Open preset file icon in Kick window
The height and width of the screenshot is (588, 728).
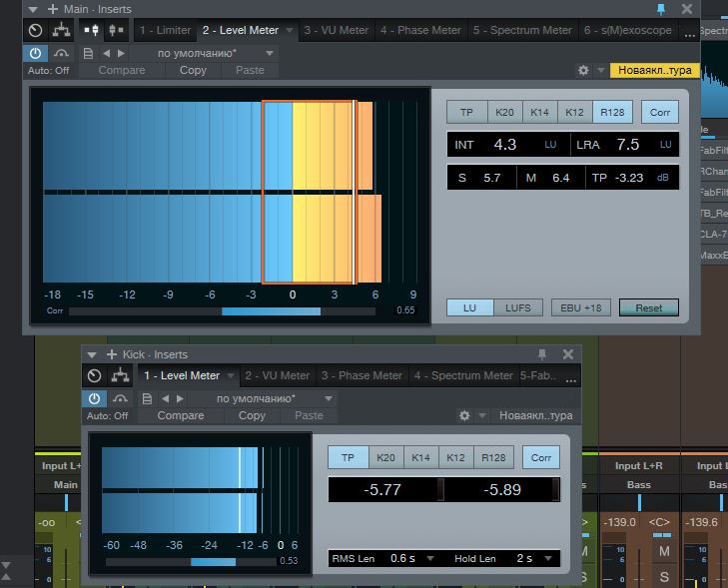(x=147, y=398)
